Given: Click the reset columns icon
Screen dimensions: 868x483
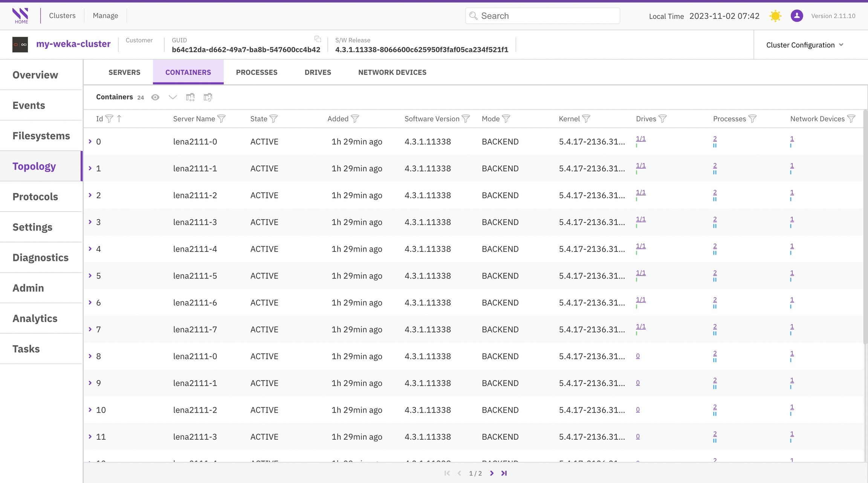Looking at the screenshot, I should [x=208, y=97].
